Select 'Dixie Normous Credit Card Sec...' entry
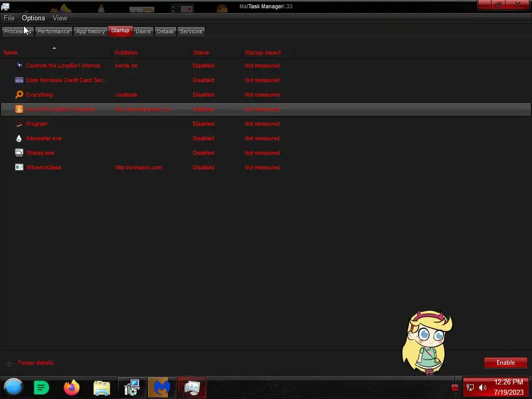The image size is (532, 399). point(66,80)
